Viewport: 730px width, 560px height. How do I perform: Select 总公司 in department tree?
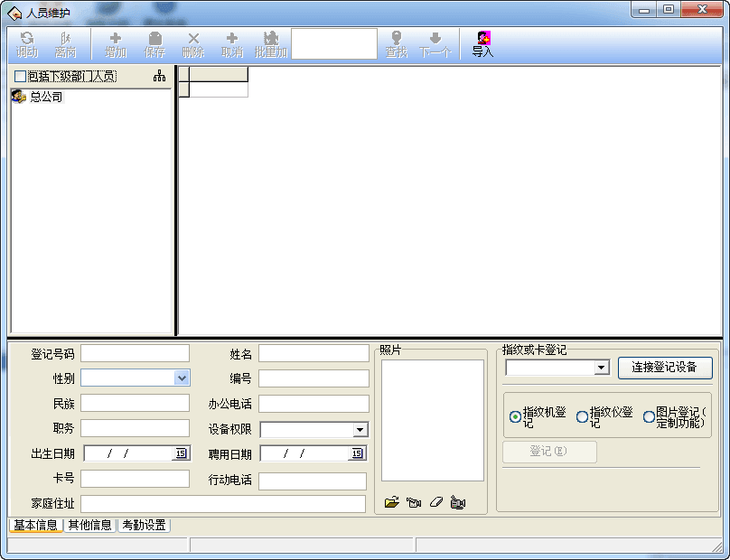click(x=46, y=97)
